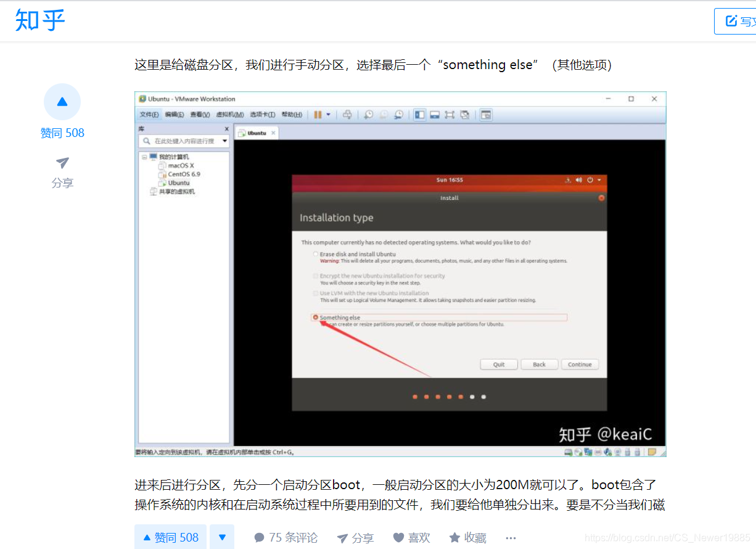Click the library search input field
Viewport: 756px width, 549px height.
184,141
